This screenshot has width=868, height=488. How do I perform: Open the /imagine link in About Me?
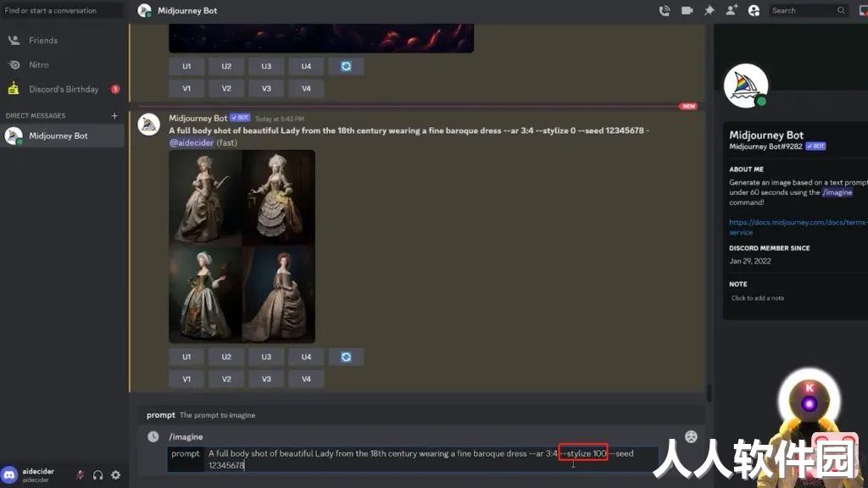837,192
